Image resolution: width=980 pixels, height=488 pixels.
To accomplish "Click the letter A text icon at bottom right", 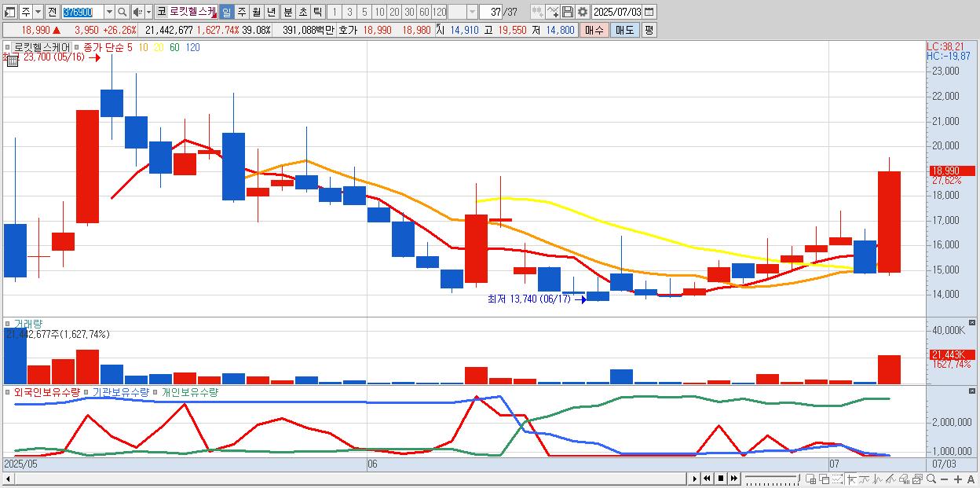I will [971, 479].
